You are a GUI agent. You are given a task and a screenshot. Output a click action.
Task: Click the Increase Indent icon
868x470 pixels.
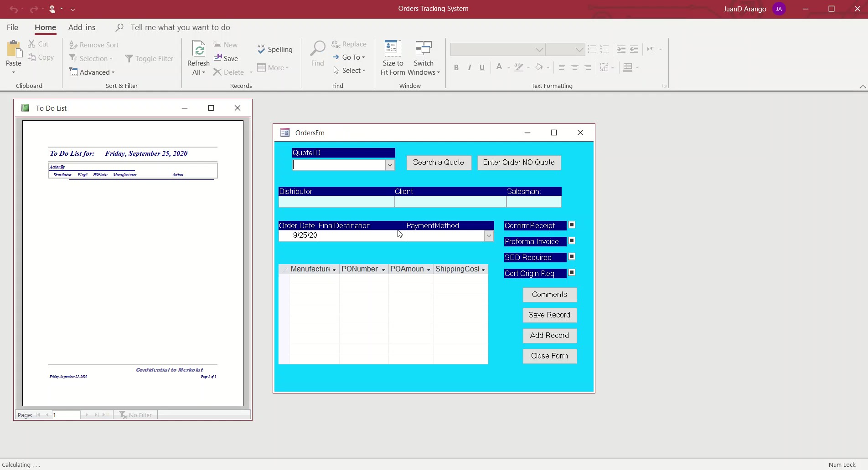[x=621, y=49]
